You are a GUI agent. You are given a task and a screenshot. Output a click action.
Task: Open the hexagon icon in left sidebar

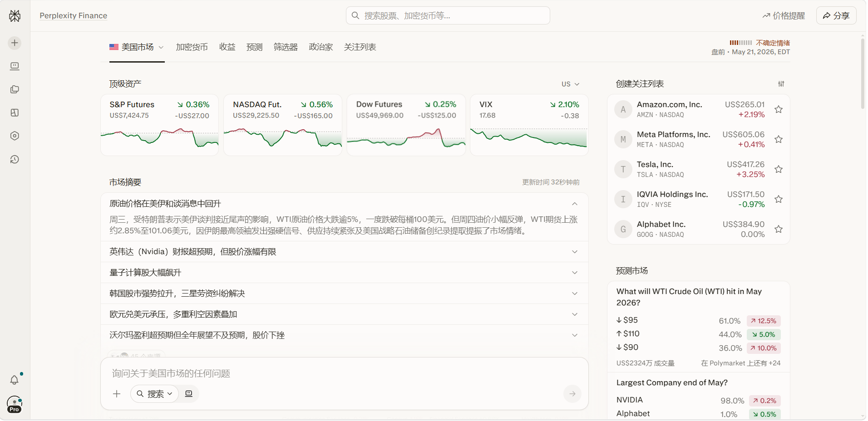15,136
